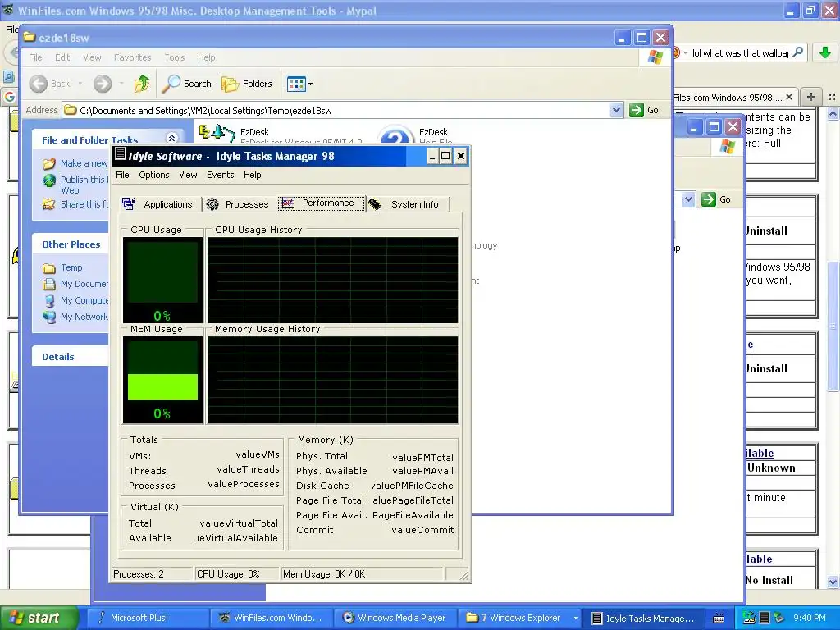Click the CPU Usage History graph
The width and height of the screenshot is (840, 630).
click(x=333, y=281)
